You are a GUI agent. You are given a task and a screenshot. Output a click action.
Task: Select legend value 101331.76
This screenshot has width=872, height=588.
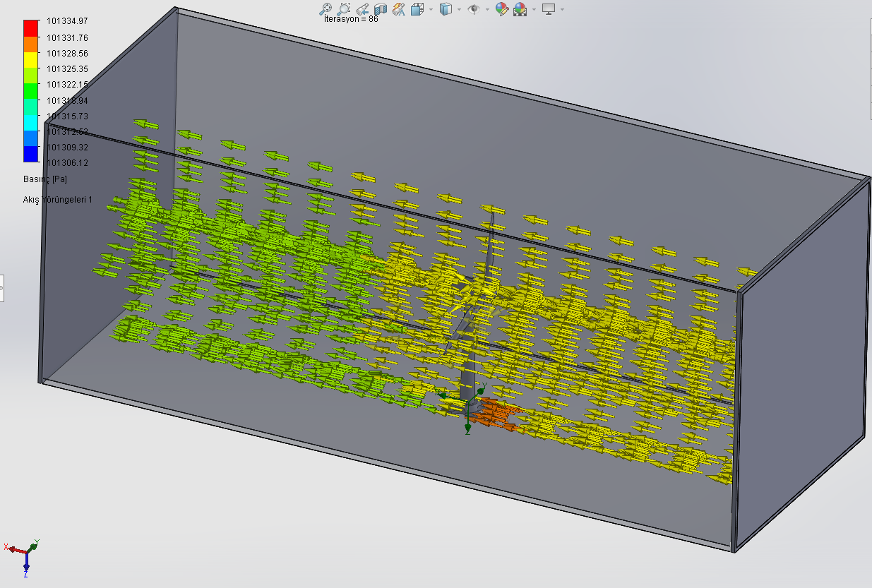coord(67,37)
